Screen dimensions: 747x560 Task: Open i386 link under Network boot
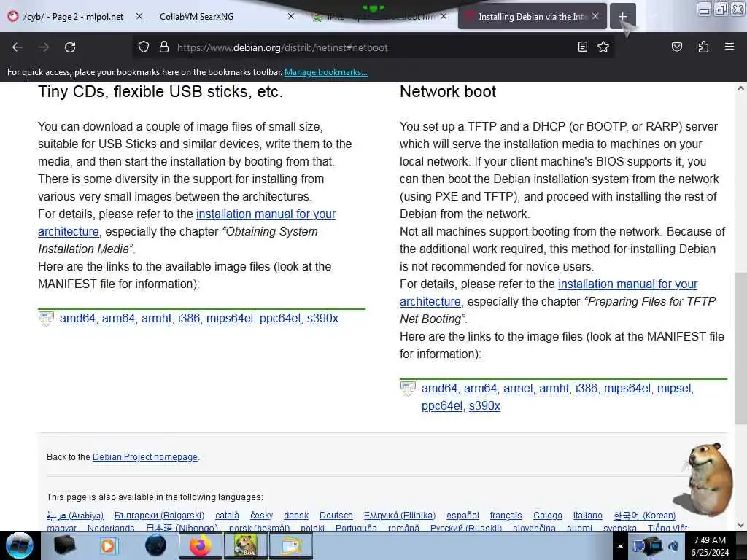tap(587, 389)
